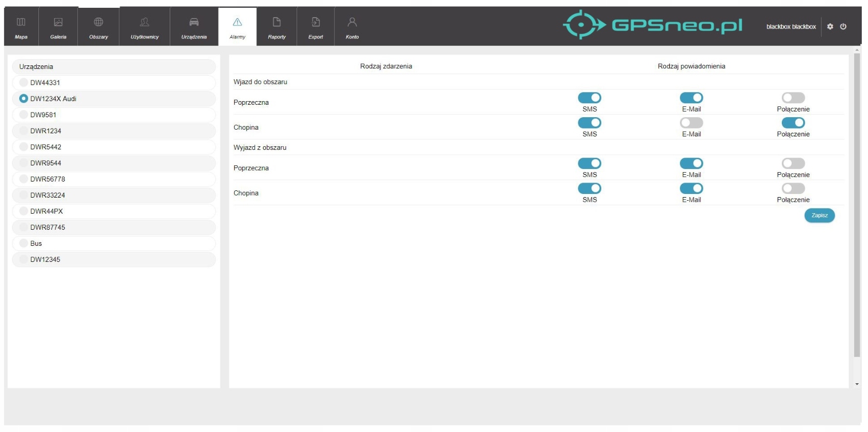Screen dimensions: 868x432
Task: Toggle E-Mail for Wyjazd Chopina
Action: click(x=691, y=188)
